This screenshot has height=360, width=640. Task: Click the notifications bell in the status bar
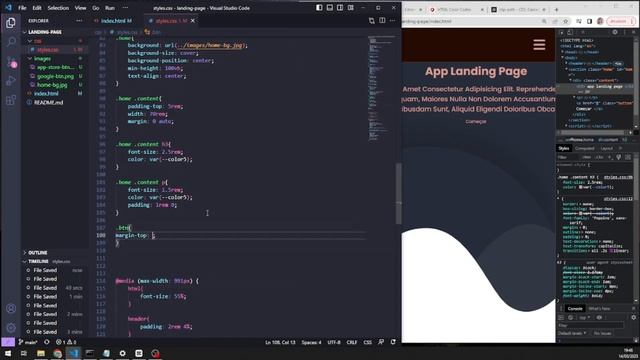point(393,342)
